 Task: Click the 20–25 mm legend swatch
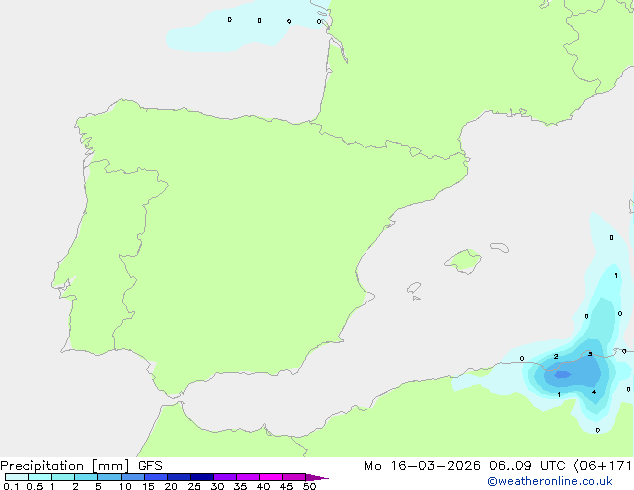click(179, 477)
